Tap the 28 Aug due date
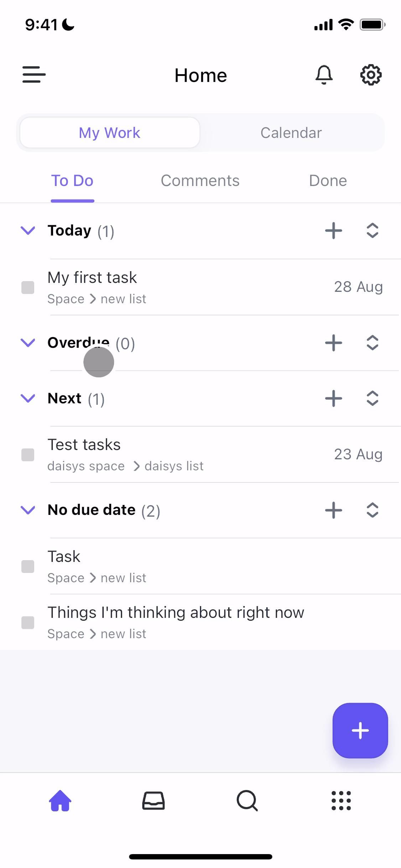The width and height of the screenshot is (401, 868). click(x=358, y=287)
